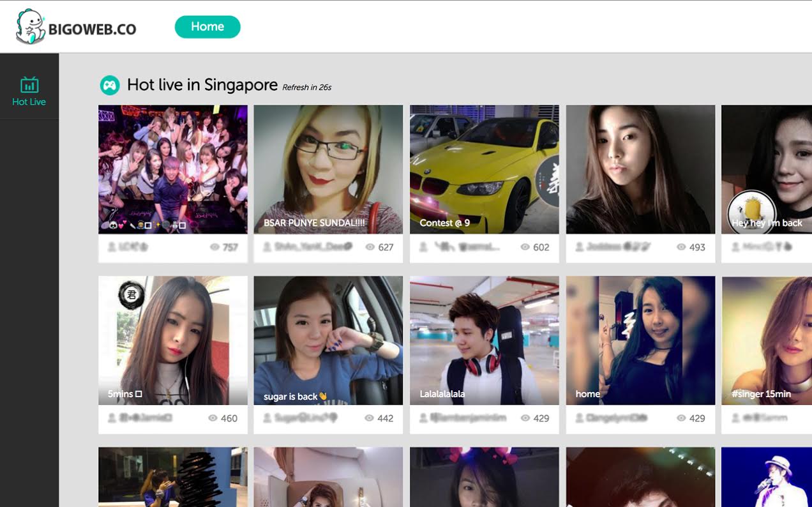This screenshot has height=507, width=812.
Task: Click the eye icon next to 757
Action: (214, 247)
